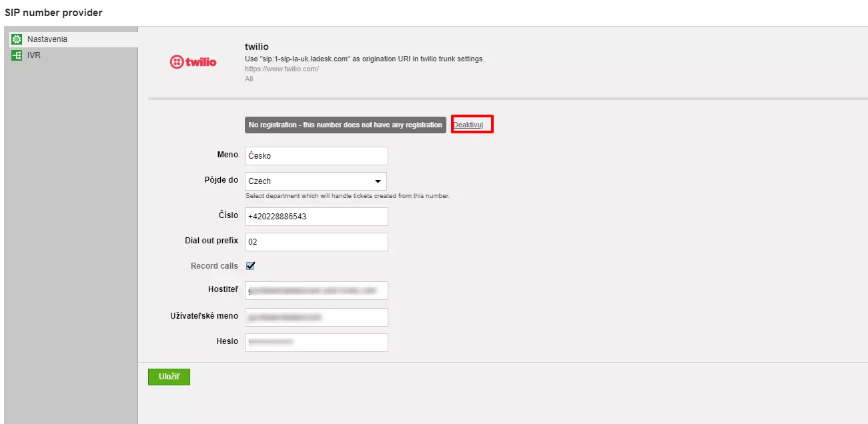Screen dimensions: 868x424
Task: Switch to the IVR sidebar section
Action: point(34,55)
